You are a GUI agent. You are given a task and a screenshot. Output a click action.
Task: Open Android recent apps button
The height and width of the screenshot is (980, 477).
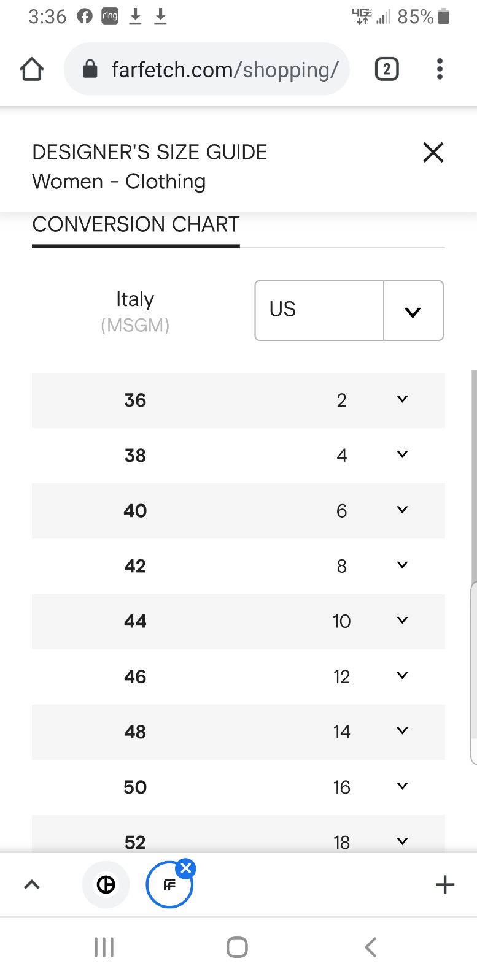[x=104, y=947]
